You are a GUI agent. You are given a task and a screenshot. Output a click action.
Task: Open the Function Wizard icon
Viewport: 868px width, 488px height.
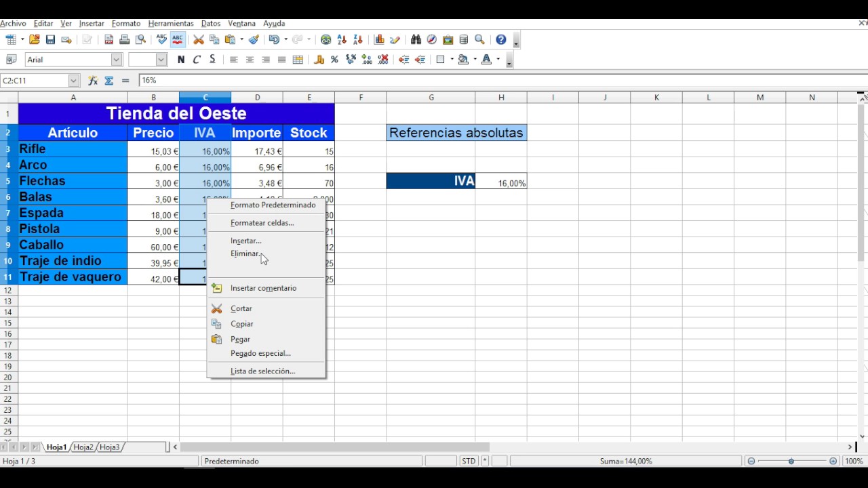(93, 81)
